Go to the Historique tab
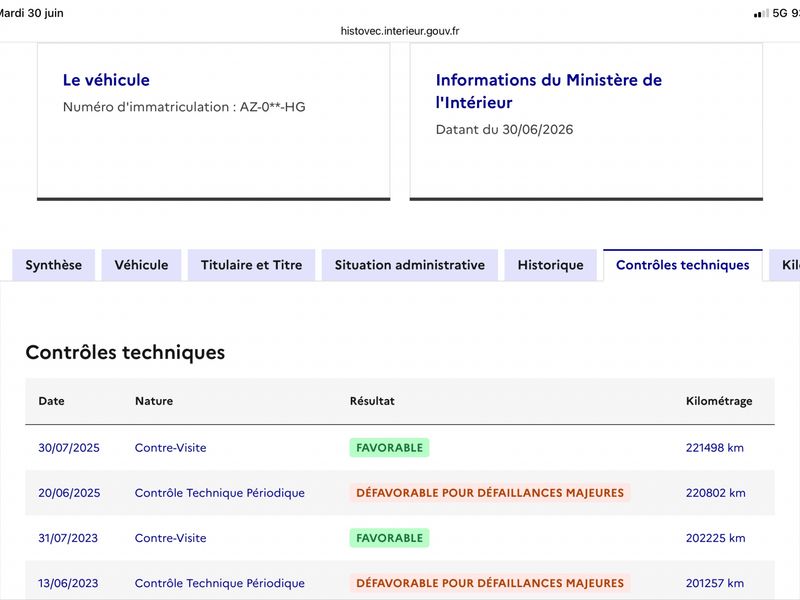This screenshot has width=800, height=600. click(x=551, y=265)
